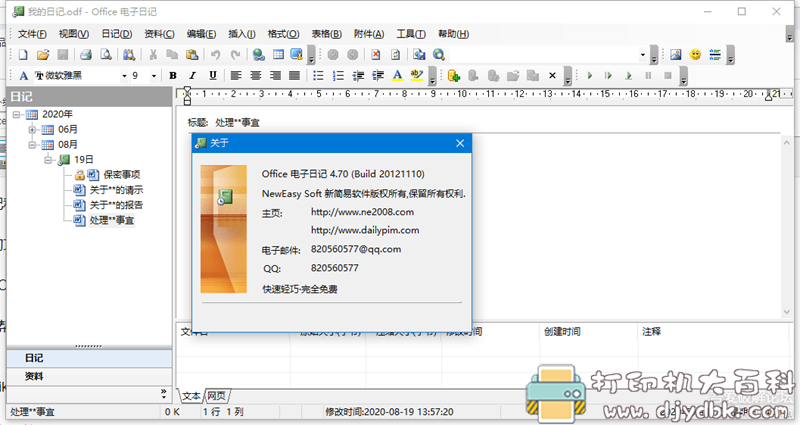Open the 微软雅黑 font name dropdown
This screenshot has width=800, height=425.
click(124, 76)
